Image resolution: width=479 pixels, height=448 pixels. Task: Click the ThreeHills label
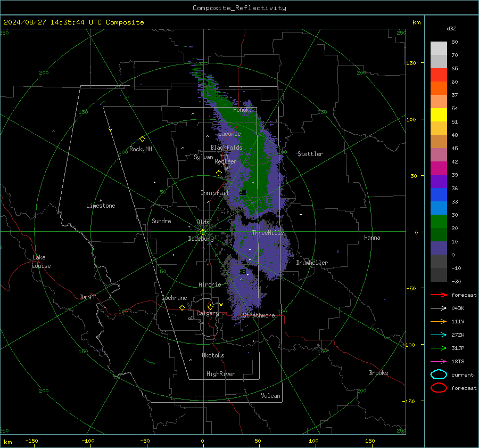[268, 233]
